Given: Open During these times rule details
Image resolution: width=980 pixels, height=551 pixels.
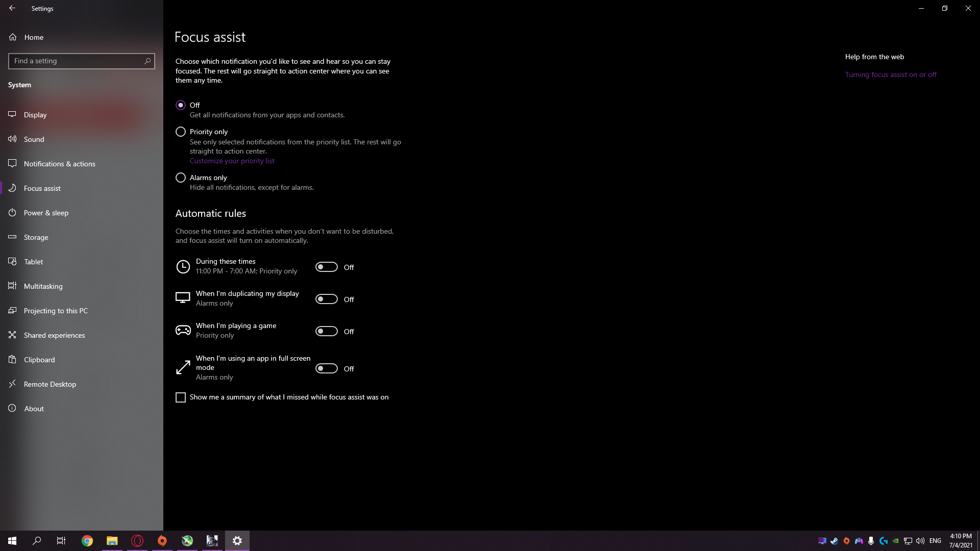Looking at the screenshot, I should pyautogui.click(x=247, y=266).
